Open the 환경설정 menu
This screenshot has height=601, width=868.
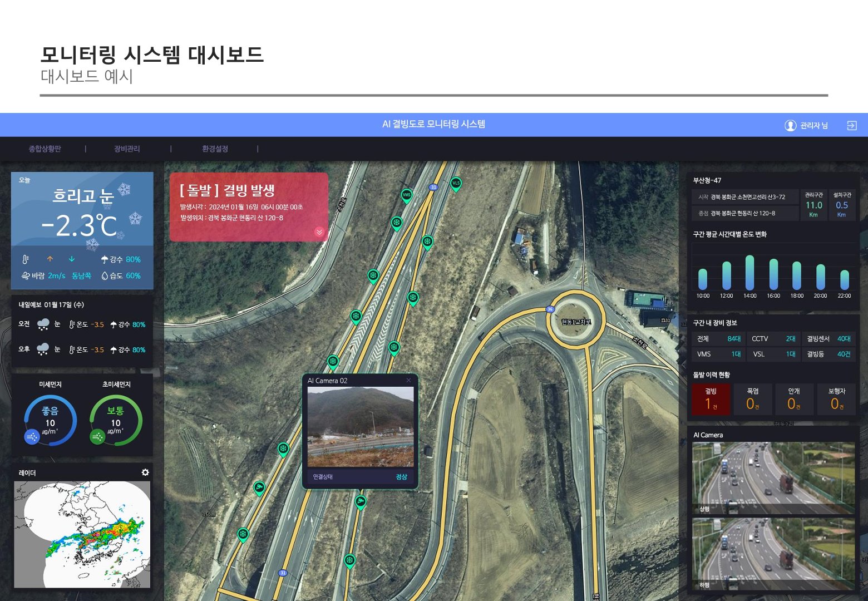(215, 149)
